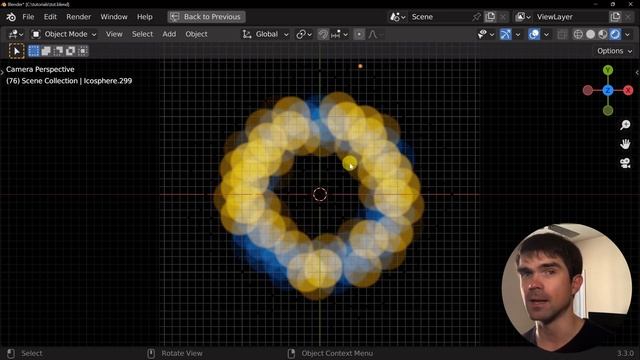Toggle the snap magnet icon
Screen dimensions: 640x360
point(323,34)
